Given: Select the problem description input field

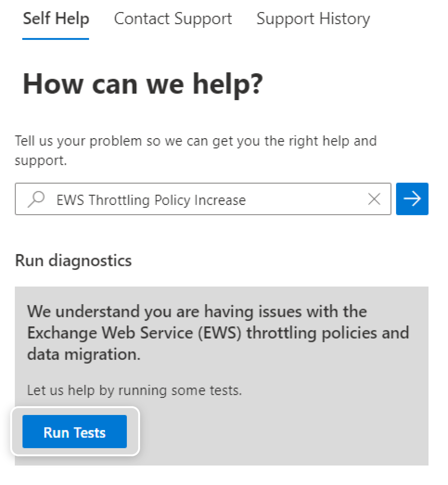Looking at the screenshot, I should click(x=194, y=199).
